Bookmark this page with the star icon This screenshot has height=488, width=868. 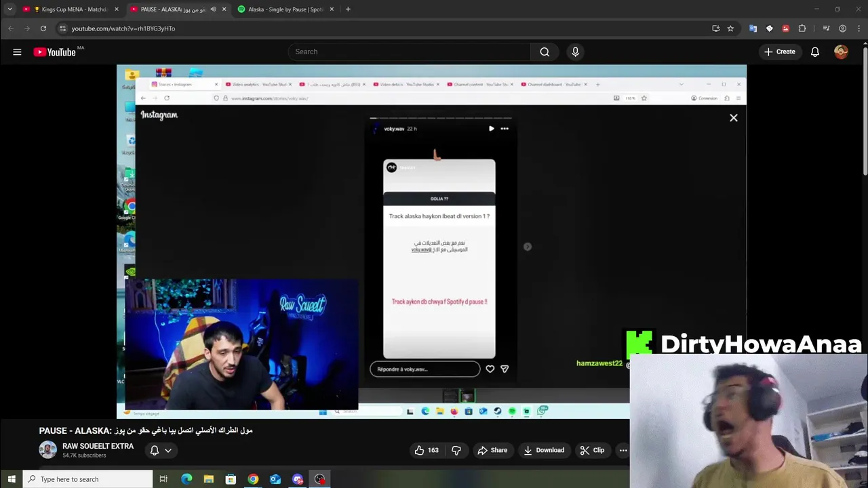(730, 28)
